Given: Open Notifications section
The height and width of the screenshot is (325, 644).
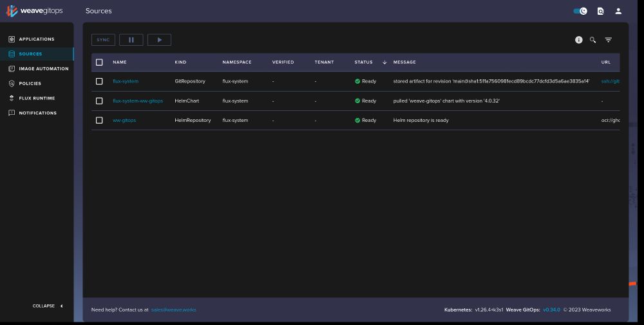Looking at the screenshot, I should (x=37, y=113).
